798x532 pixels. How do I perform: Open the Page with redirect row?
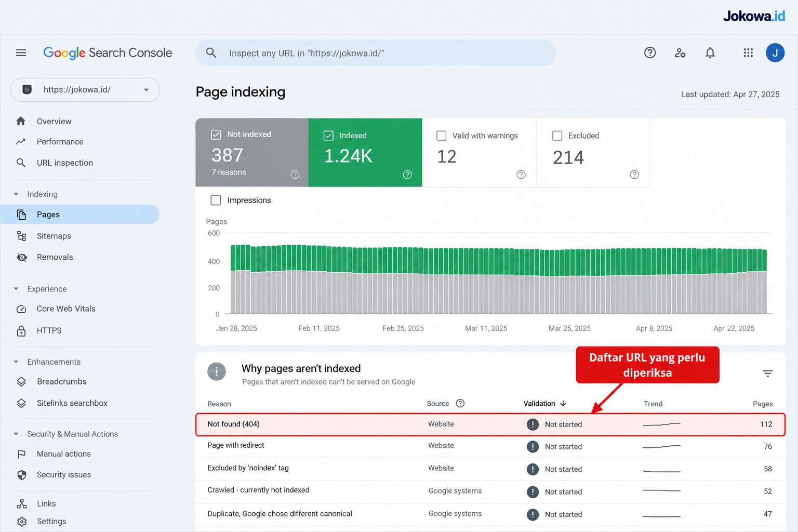coord(490,446)
